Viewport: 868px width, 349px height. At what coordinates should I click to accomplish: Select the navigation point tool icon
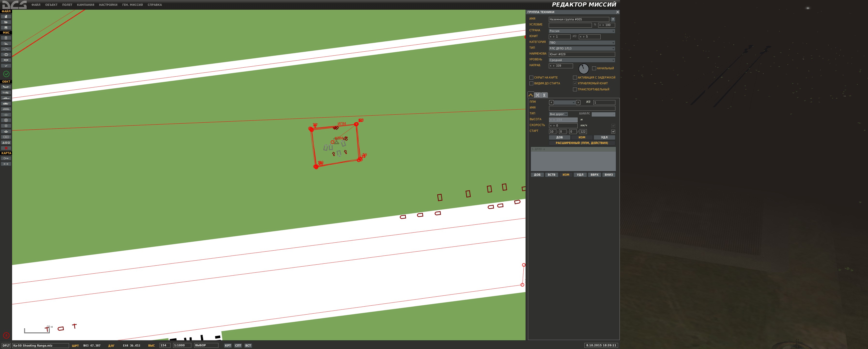pyautogui.click(x=6, y=115)
